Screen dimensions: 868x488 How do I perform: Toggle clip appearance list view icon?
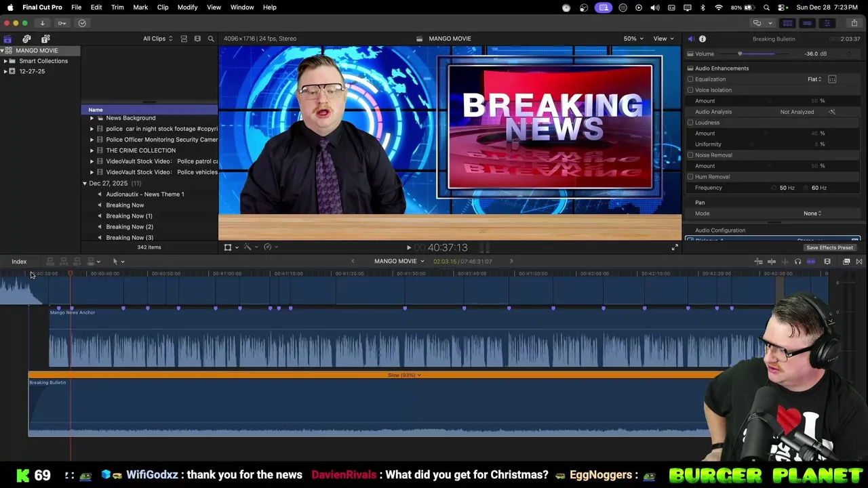[x=184, y=39]
